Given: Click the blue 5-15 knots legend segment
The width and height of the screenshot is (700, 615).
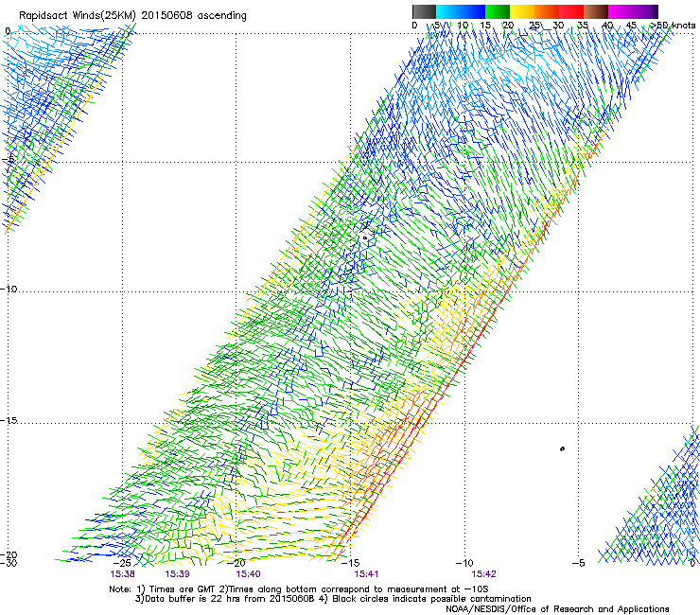Looking at the screenshot, I should coord(461,11).
